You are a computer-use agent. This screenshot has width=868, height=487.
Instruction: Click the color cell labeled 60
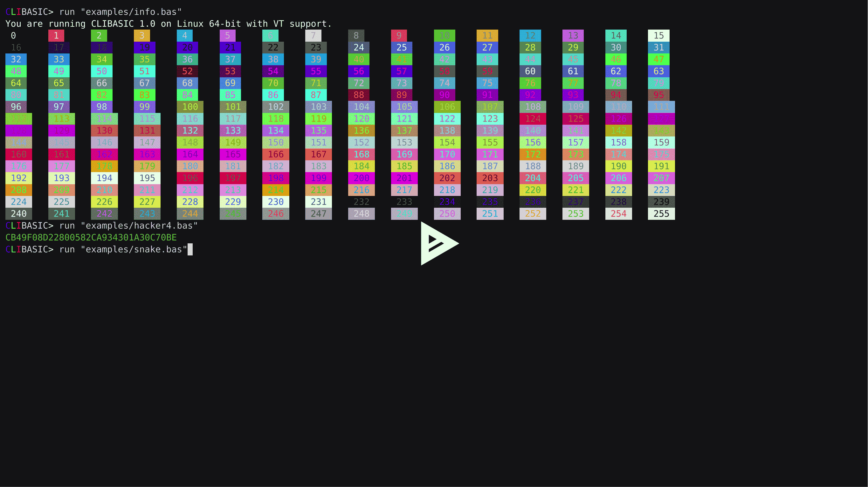pyautogui.click(x=530, y=71)
